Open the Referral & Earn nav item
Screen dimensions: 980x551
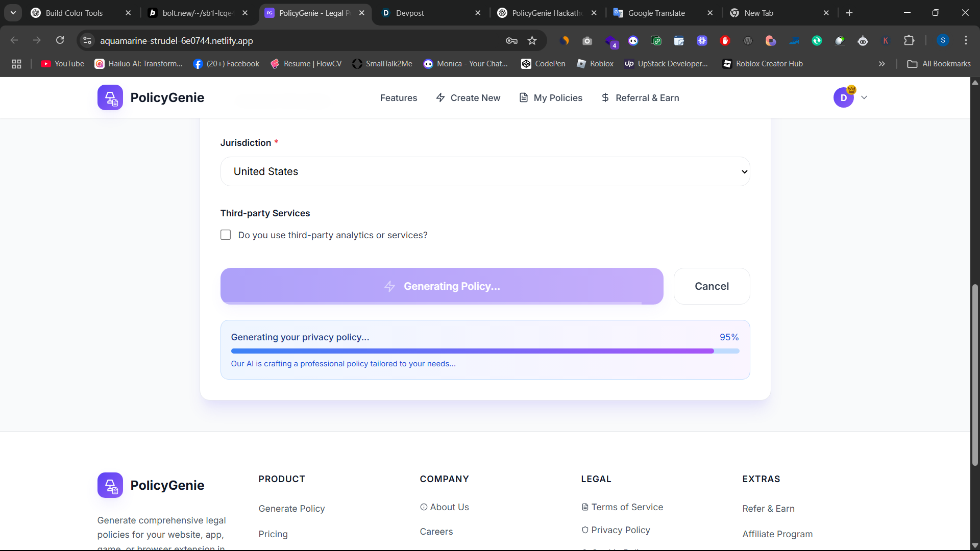[640, 97]
